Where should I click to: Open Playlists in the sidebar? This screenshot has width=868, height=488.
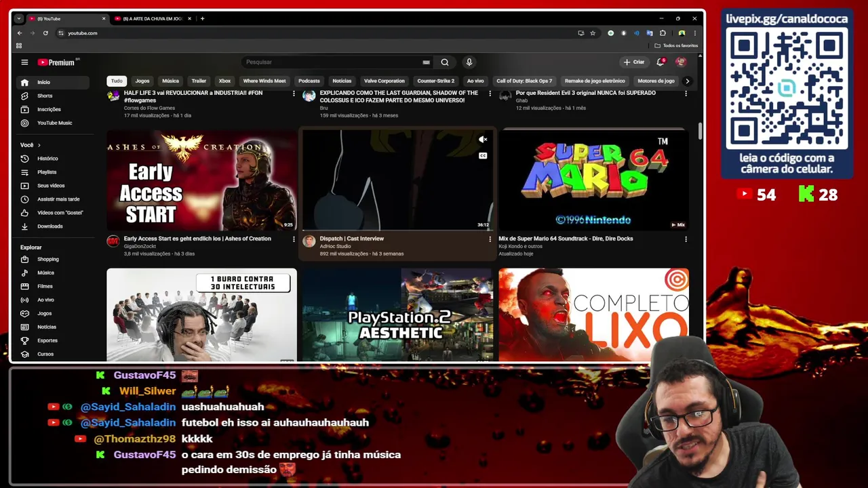pos(54,172)
